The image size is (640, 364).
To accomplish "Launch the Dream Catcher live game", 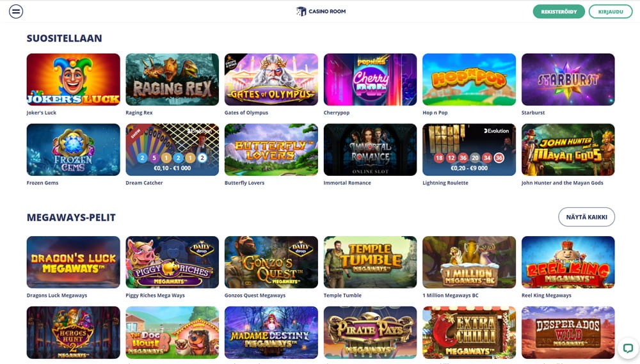I will (172, 150).
